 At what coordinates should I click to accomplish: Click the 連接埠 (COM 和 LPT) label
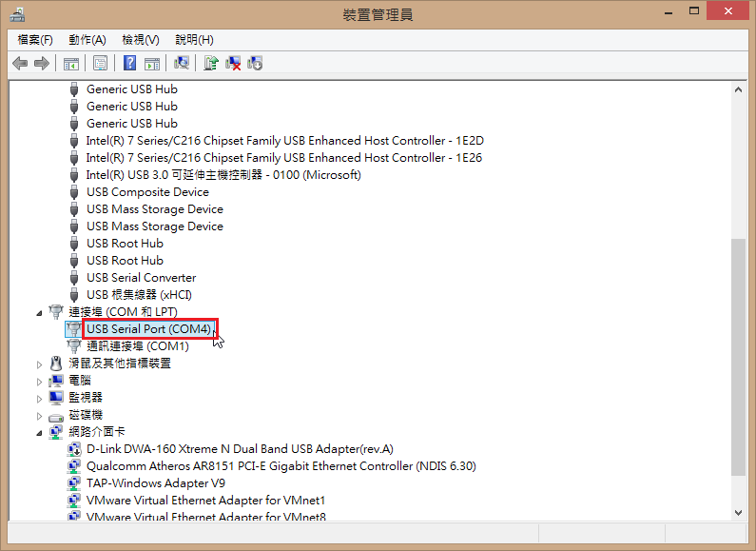(123, 312)
